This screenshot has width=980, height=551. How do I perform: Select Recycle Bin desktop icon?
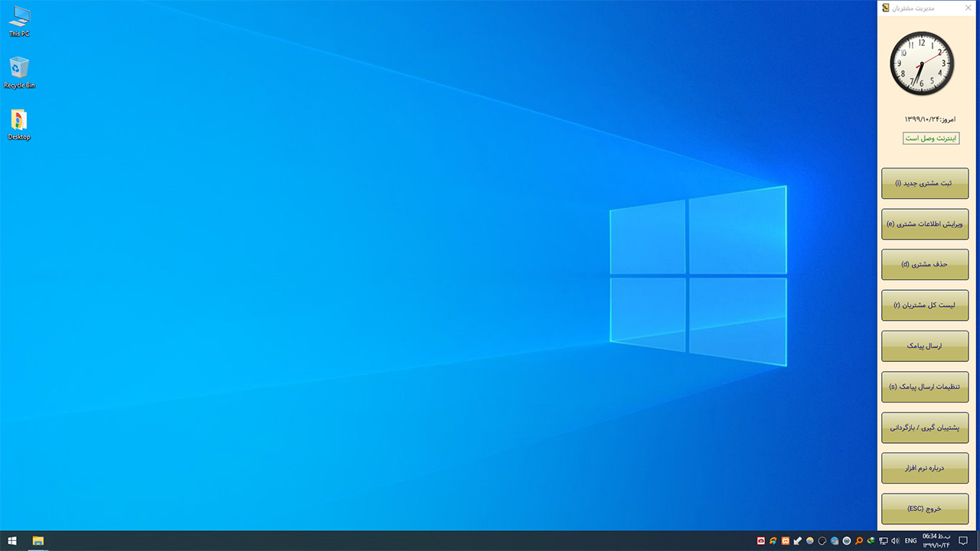19,73
